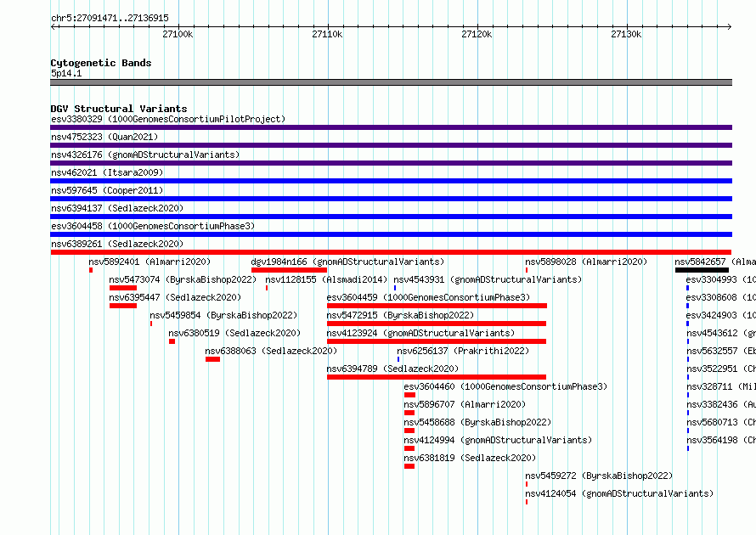Select nsv6380519 (Sedlazeck2020) label

tap(234, 333)
